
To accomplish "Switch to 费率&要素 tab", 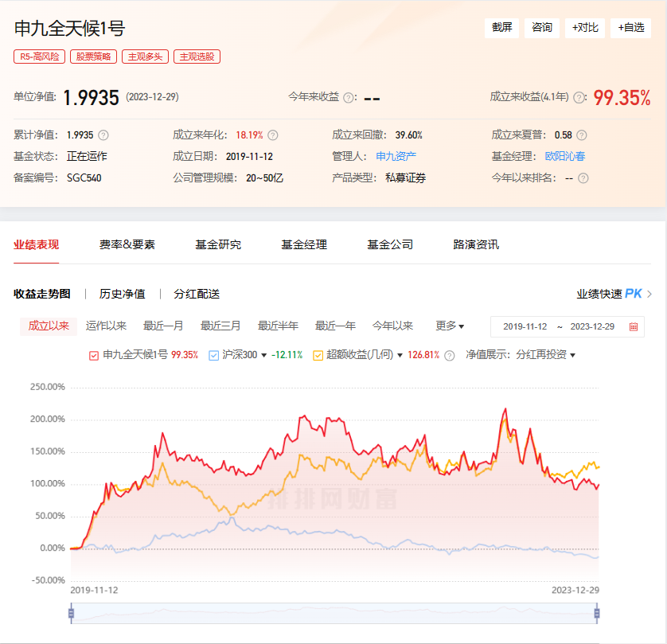I will click(127, 245).
